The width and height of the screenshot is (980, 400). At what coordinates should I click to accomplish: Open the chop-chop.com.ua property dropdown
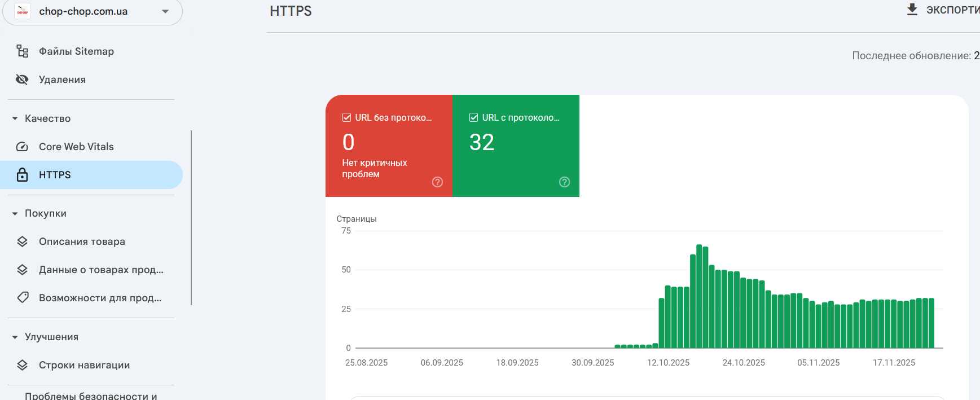165,11
